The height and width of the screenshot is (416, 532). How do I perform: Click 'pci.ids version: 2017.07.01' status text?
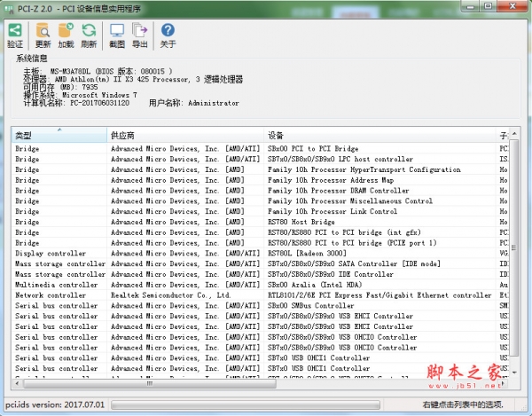(x=55, y=404)
